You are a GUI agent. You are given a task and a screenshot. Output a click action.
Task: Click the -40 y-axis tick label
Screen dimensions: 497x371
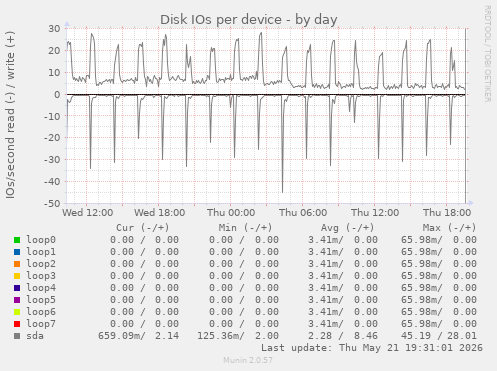point(52,182)
